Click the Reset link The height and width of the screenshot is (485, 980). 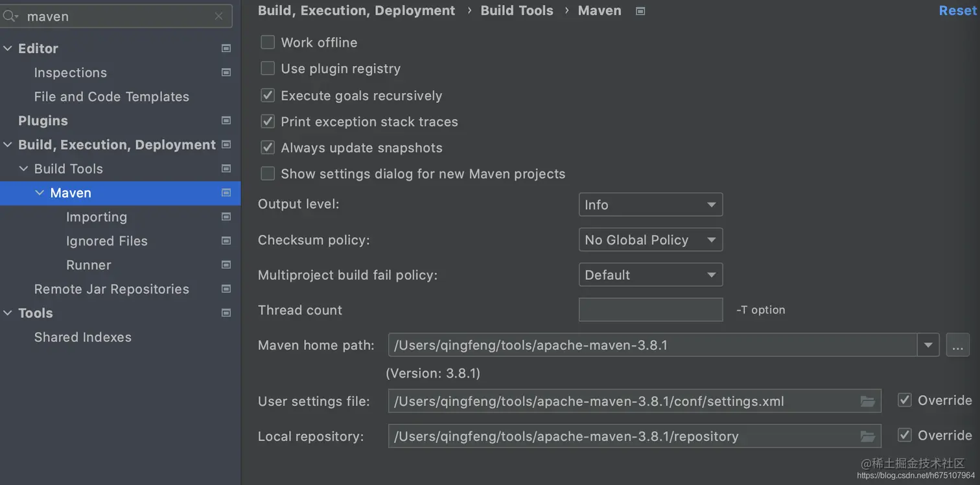point(957,11)
